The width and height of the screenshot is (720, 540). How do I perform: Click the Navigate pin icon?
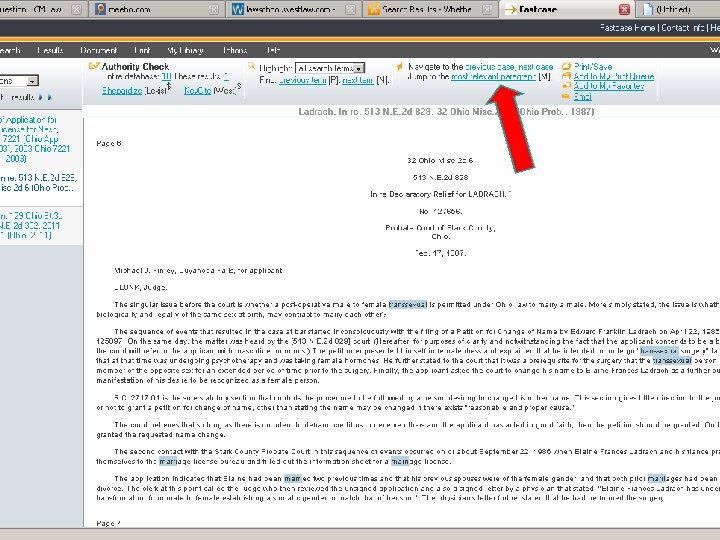pyautogui.click(x=399, y=67)
